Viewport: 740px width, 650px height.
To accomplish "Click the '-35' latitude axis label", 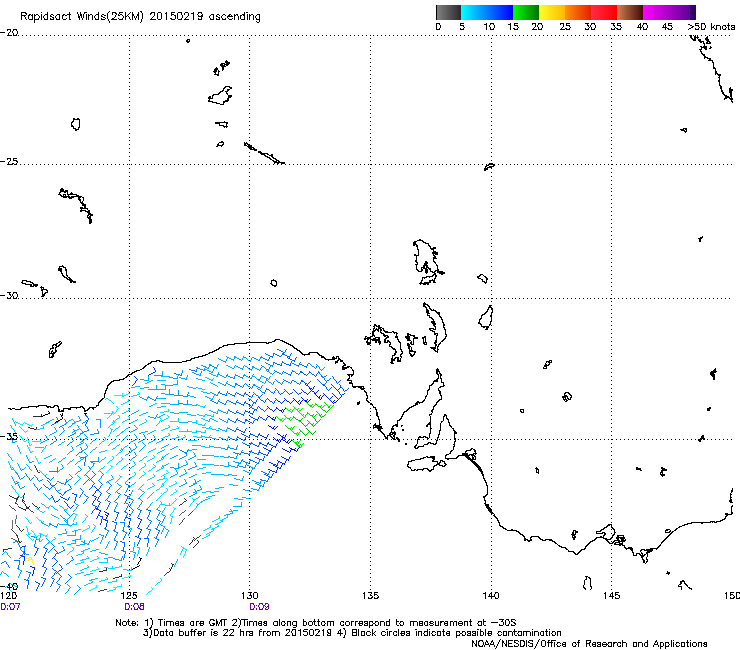I will pyautogui.click(x=9, y=437).
